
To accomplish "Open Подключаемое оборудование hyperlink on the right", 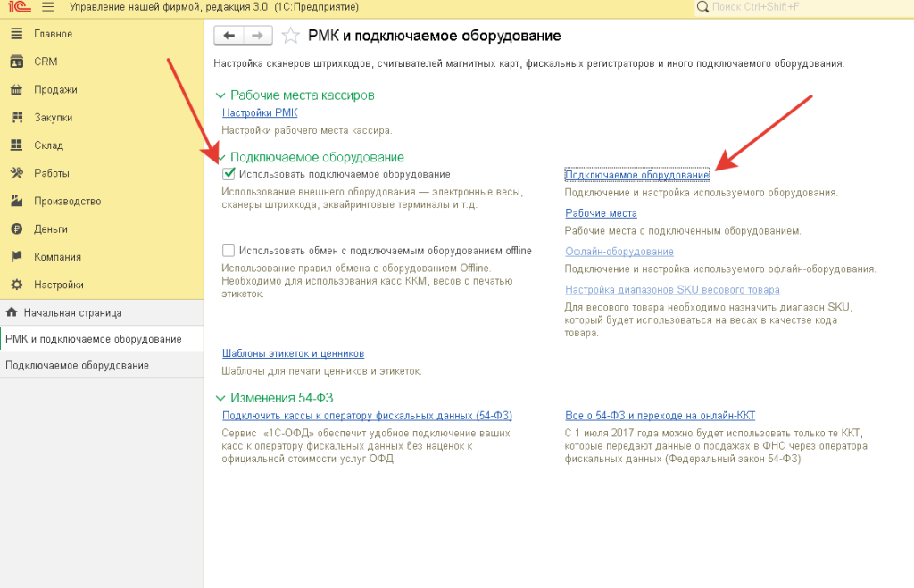I will point(637,175).
